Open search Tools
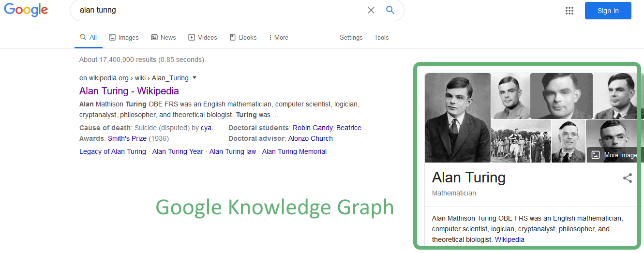 [381, 37]
